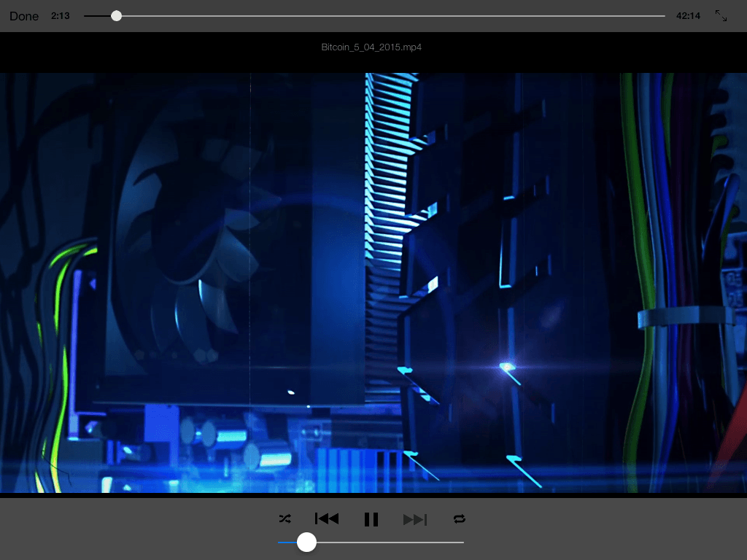Click the total duration 42:14 label
This screenshot has height=560, width=747.
[x=688, y=16]
